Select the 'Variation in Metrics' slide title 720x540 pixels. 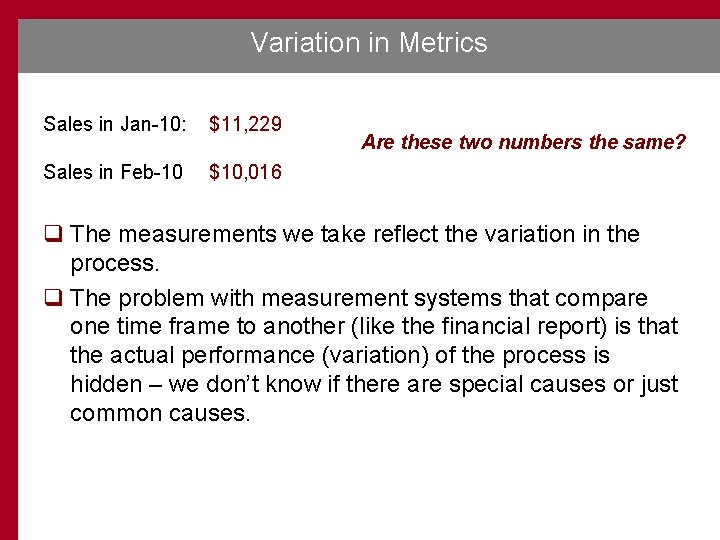point(369,43)
